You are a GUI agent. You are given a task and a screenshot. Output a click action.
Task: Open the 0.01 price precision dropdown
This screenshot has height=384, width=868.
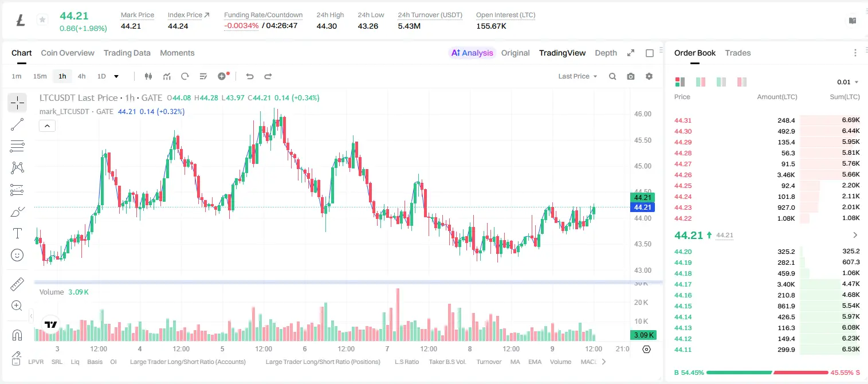[847, 82]
